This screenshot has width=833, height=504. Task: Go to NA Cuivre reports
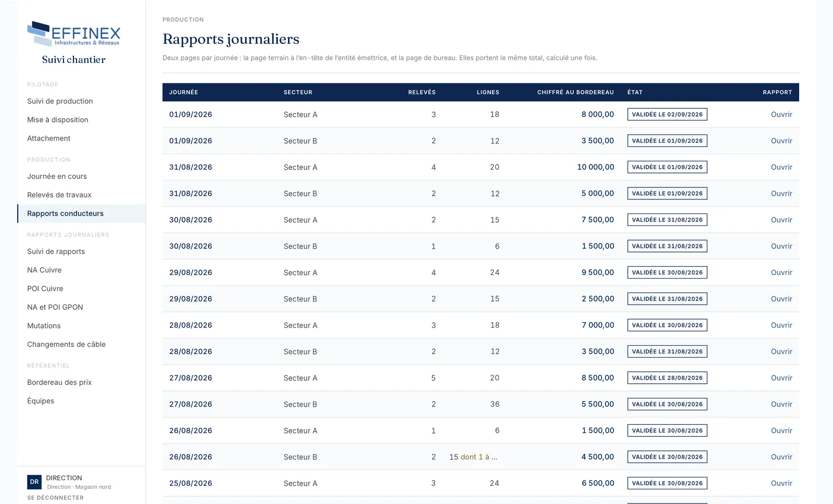[44, 270]
